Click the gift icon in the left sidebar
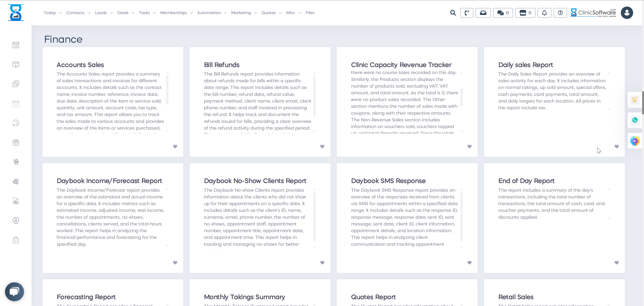644x306 pixels. pyautogui.click(x=15, y=142)
